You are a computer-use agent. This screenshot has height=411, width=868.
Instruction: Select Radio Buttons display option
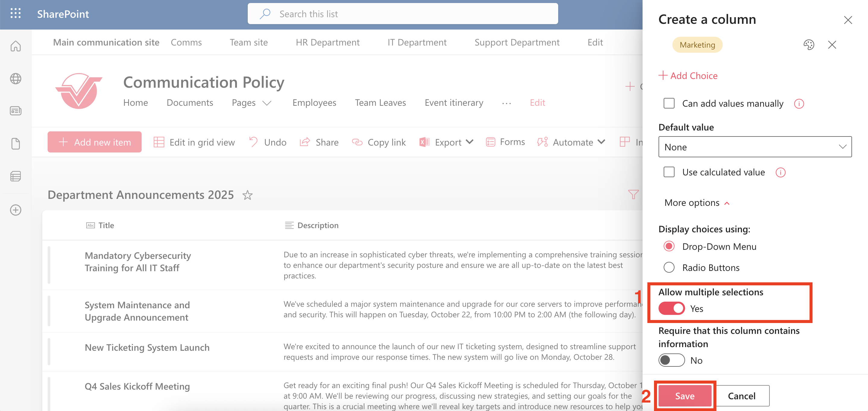(669, 268)
